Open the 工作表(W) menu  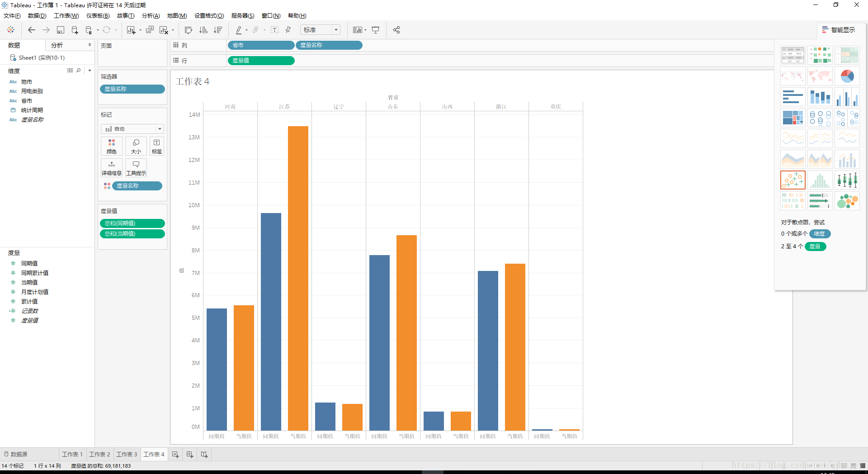pos(66,16)
